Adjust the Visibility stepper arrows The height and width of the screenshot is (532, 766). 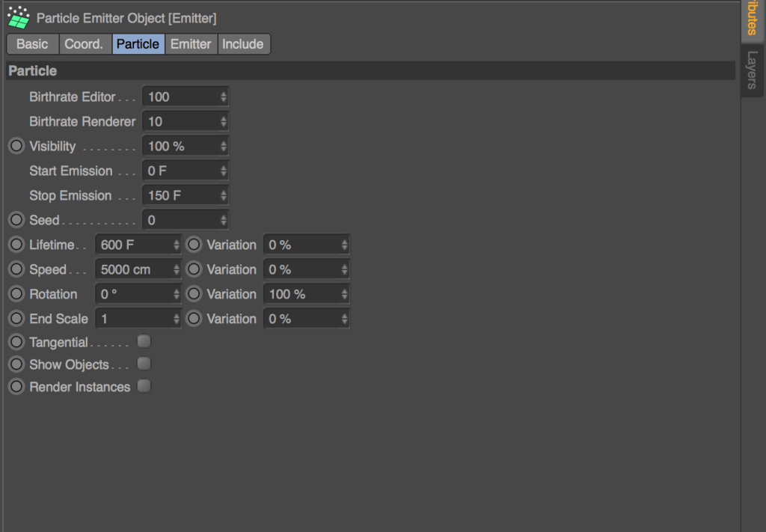(x=223, y=146)
